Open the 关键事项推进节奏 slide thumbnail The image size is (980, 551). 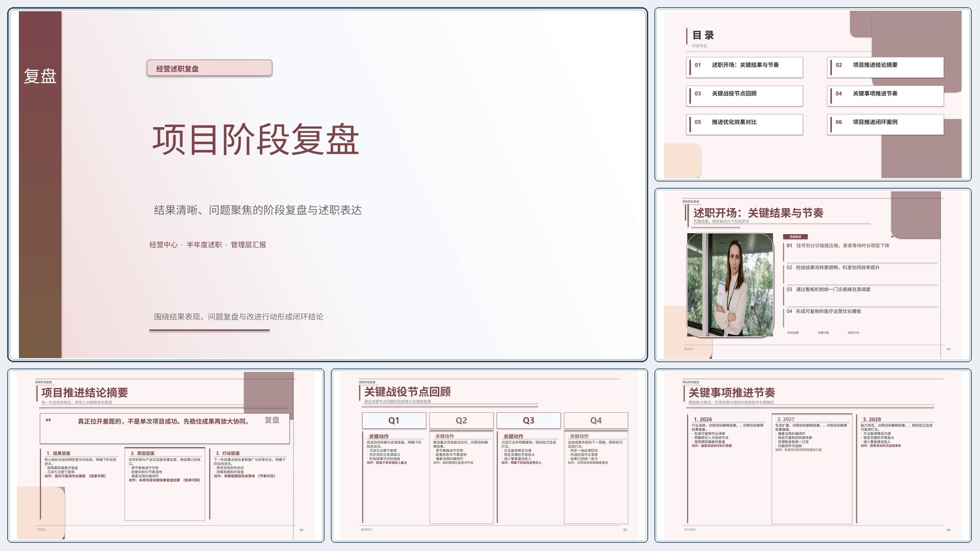coord(813,456)
